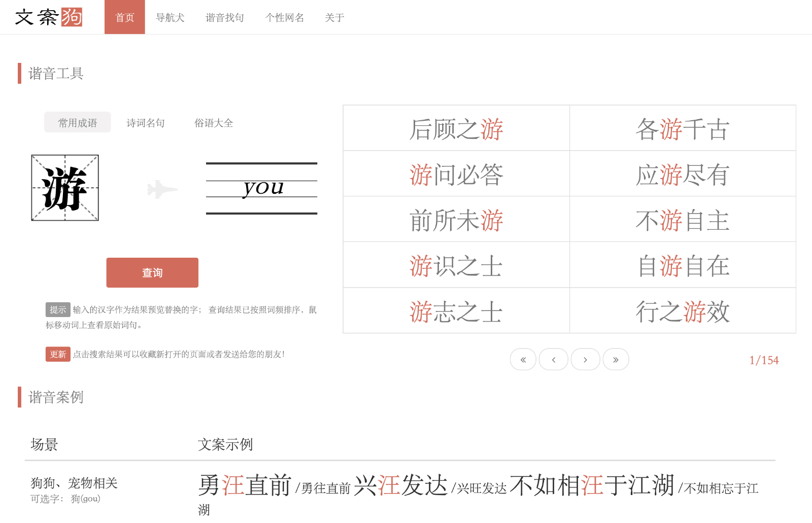Image resolution: width=812 pixels, height=523 pixels.
Task: Click the airplane arrow icon
Action: (x=162, y=189)
